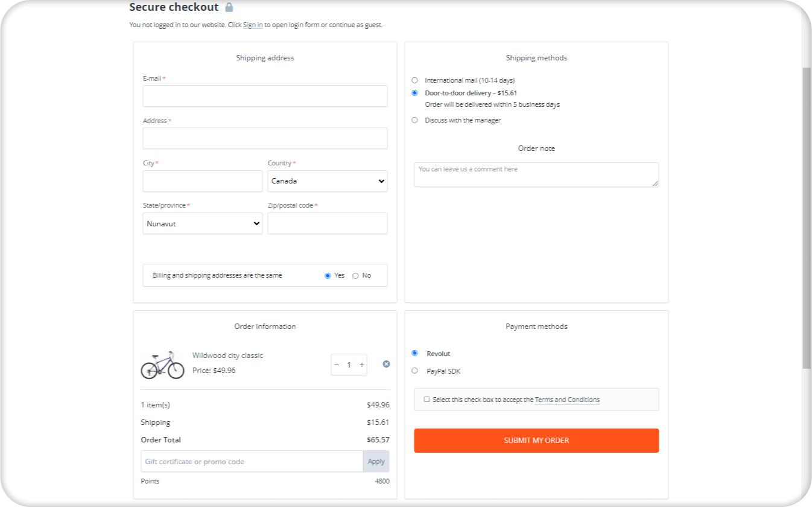Click the page vertical scrollbar
The height and width of the screenshot is (507, 812).
coord(807,217)
